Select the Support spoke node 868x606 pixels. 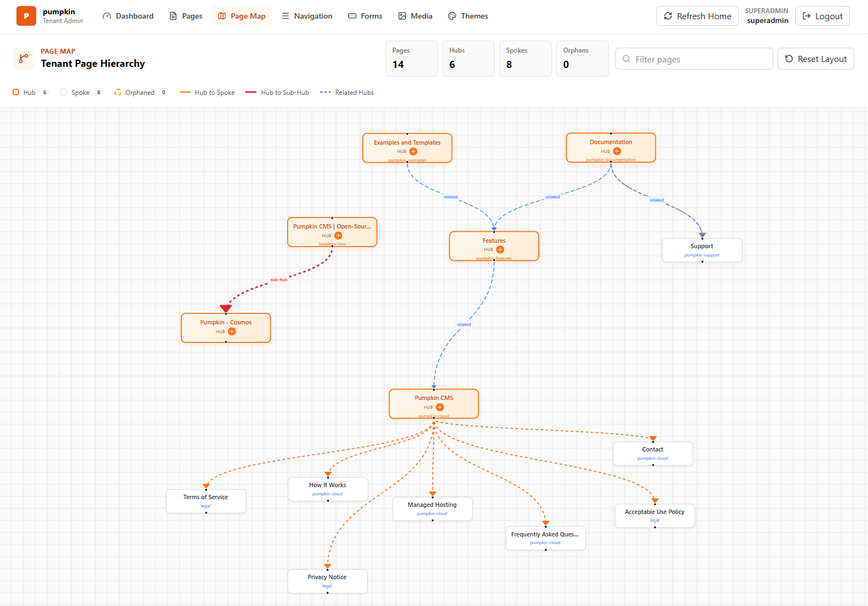pyautogui.click(x=703, y=250)
